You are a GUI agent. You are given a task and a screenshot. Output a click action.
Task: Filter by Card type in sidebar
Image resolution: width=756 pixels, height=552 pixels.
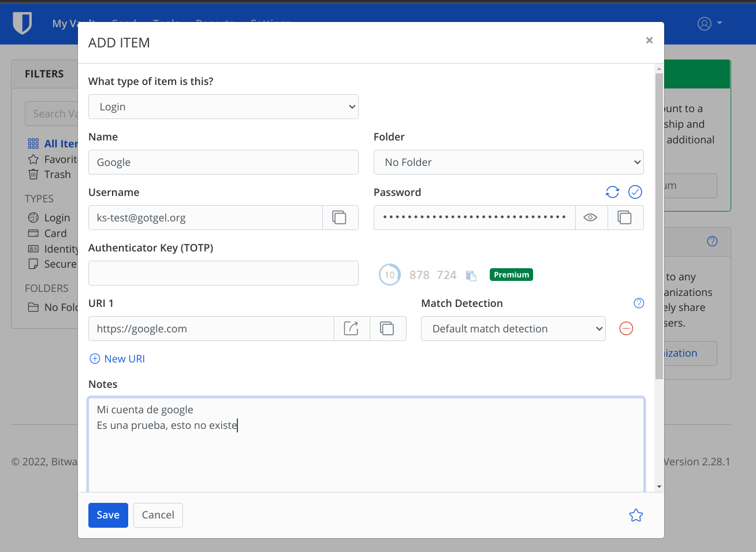pos(47,234)
